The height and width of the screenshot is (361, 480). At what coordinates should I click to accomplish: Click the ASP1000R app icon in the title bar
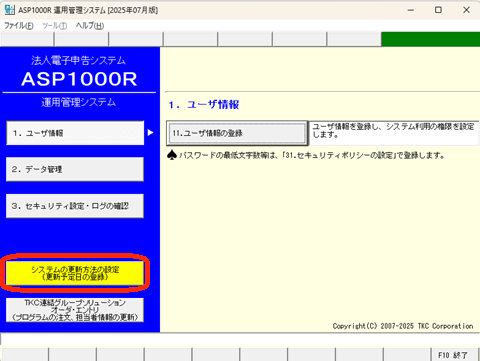point(9,10)
